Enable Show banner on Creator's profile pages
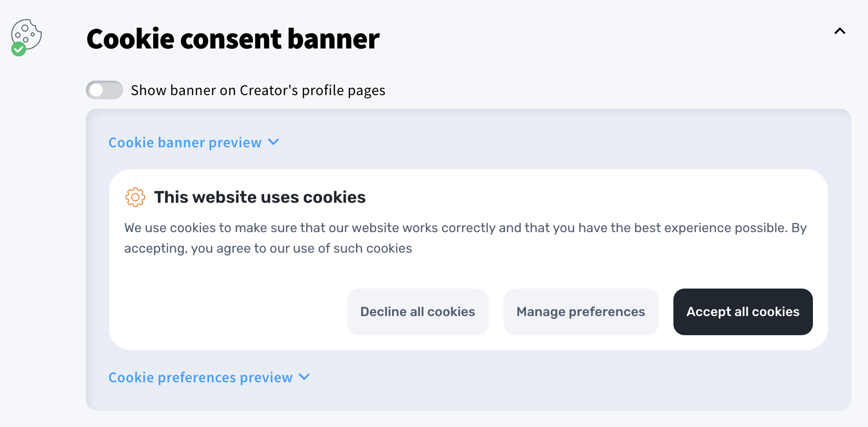Screen dimensions: 868x427 (x=104, y=90)
